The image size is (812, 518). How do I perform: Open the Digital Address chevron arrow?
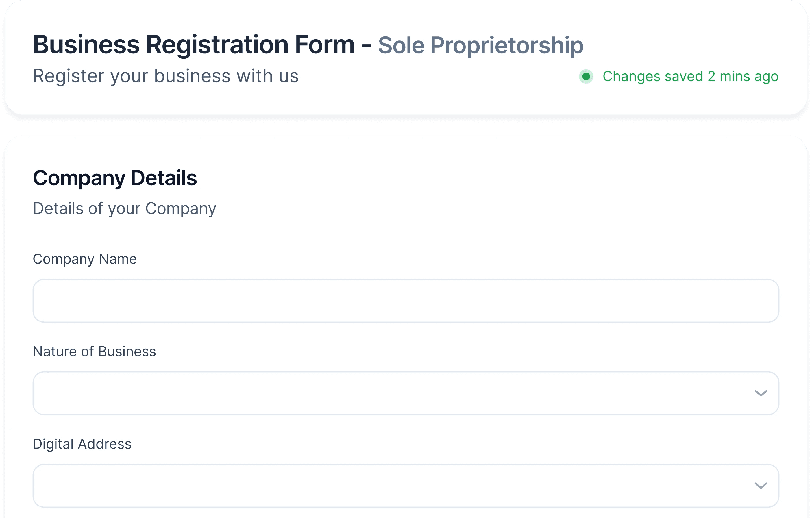[x=761, y=486]
